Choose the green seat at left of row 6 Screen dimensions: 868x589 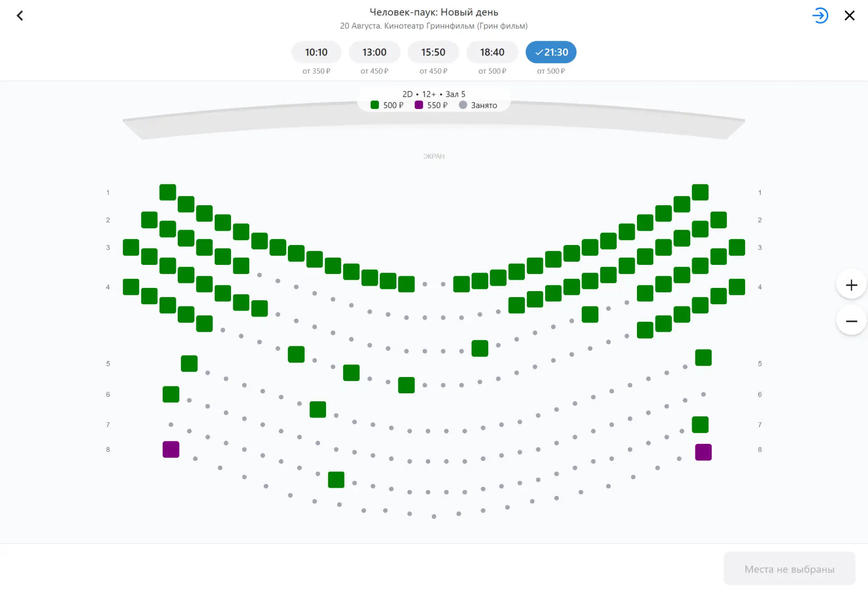coord(171,394)
